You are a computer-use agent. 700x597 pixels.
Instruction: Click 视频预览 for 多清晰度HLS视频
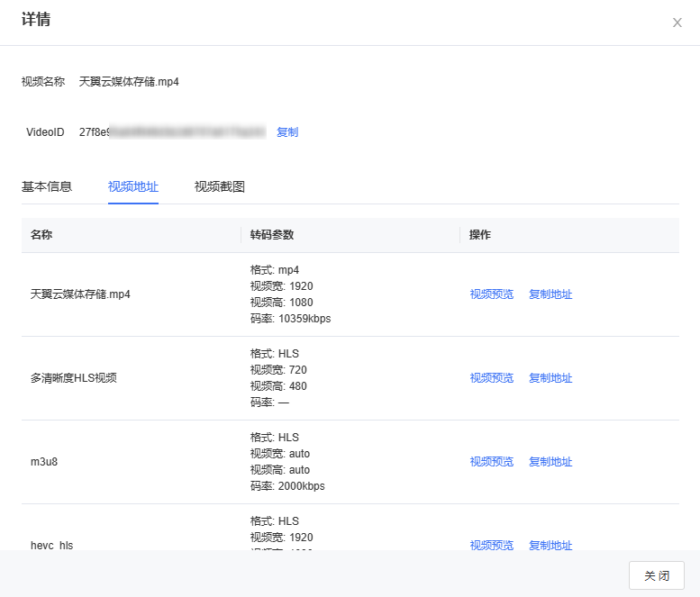click(x=491, y=378)
